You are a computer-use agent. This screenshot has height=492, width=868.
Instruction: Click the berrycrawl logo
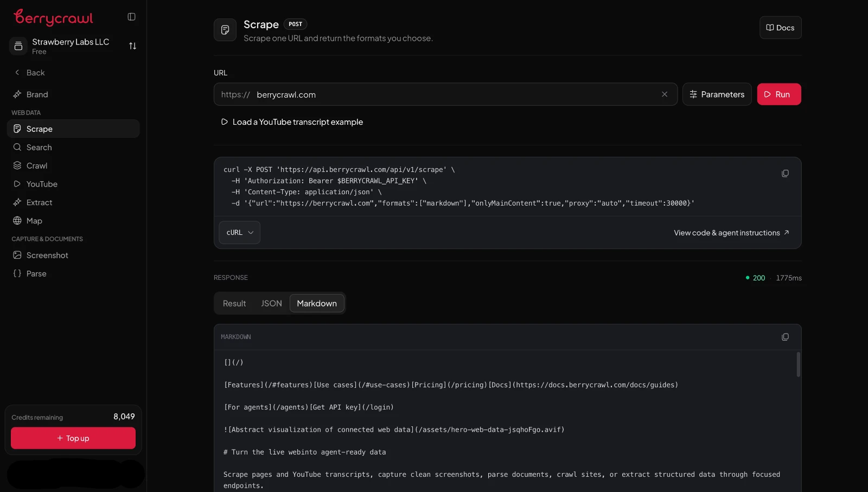click(x=53, y=17)
